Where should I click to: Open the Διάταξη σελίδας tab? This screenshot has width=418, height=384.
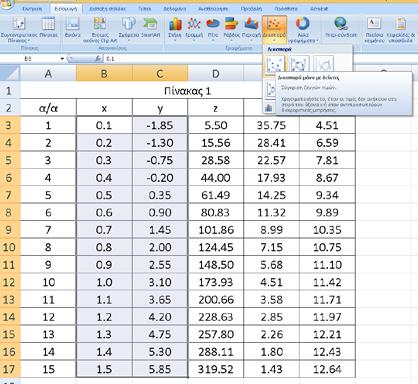(107, 9)
